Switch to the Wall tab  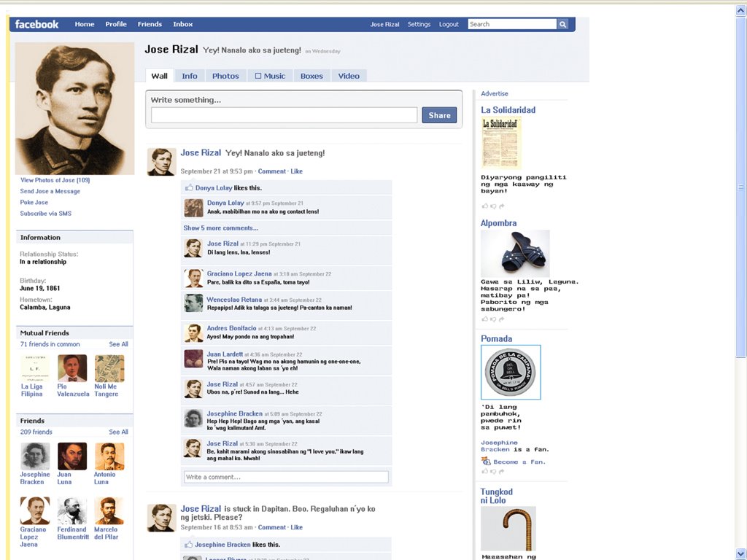point(159,76)
